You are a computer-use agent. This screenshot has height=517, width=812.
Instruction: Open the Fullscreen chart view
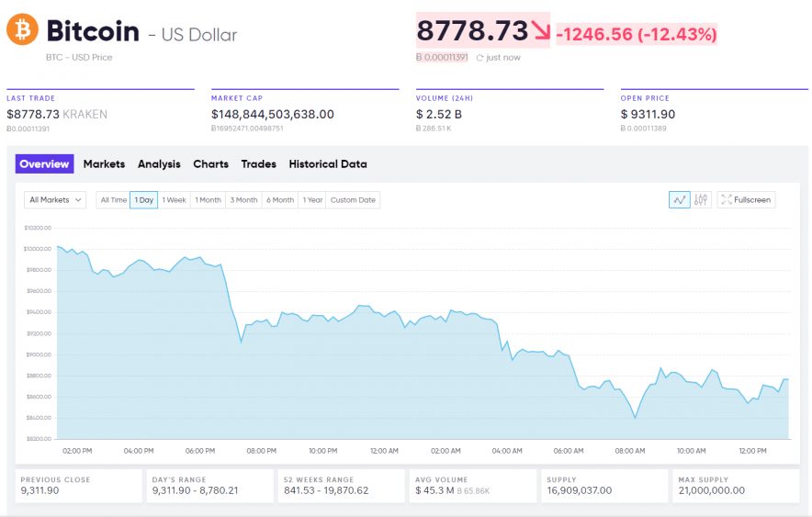pyautogui.click(x=746, y=199)
